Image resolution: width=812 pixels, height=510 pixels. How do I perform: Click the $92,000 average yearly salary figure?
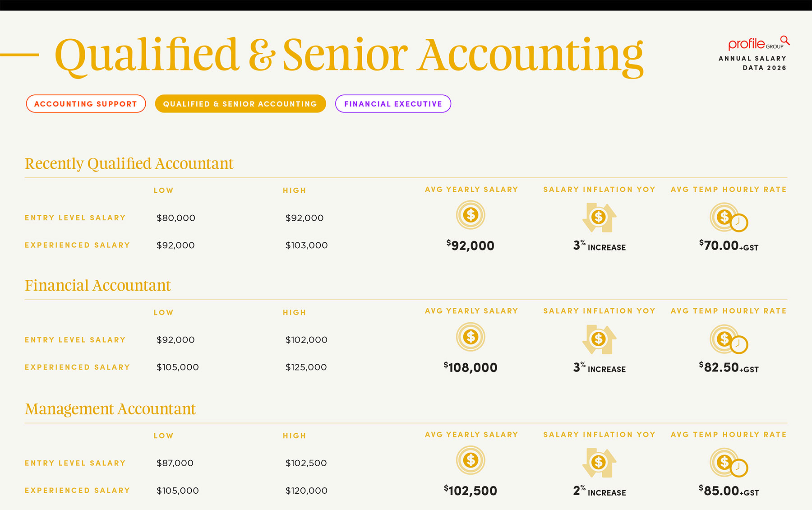pos(471,246)
